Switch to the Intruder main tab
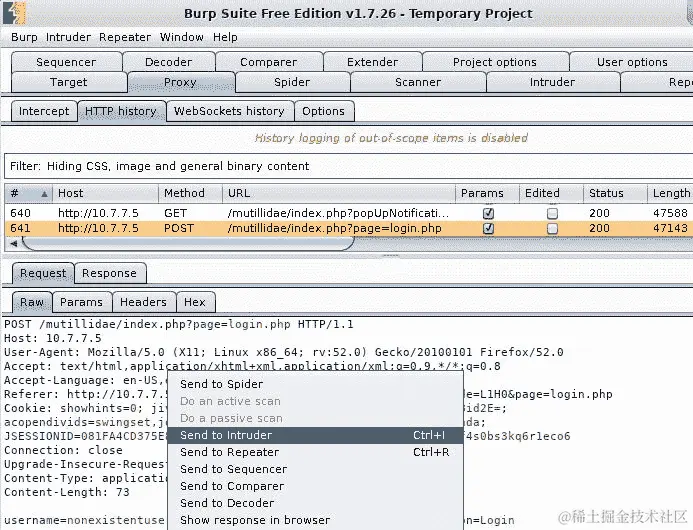The image size is (693, 530). click(552, 82)
